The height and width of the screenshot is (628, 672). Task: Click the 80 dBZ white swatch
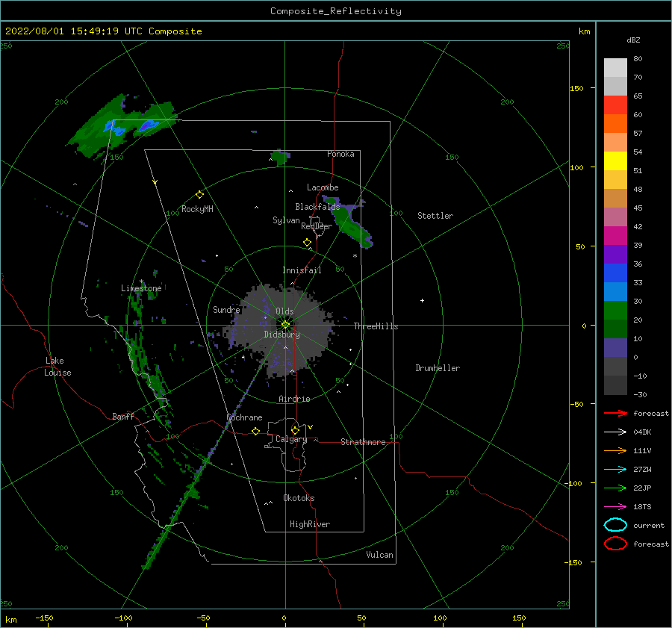click(x=615, y=68)
